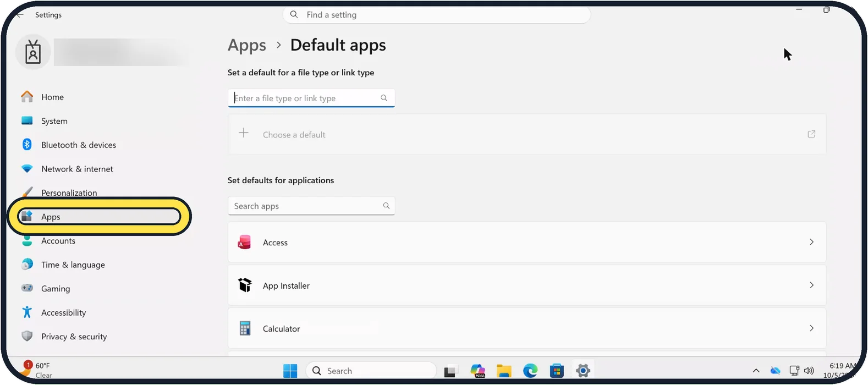Viewport: 868px width, 385px height.
Task: Click the Choose a default plus icon
Action: click(x=244, y=134)
